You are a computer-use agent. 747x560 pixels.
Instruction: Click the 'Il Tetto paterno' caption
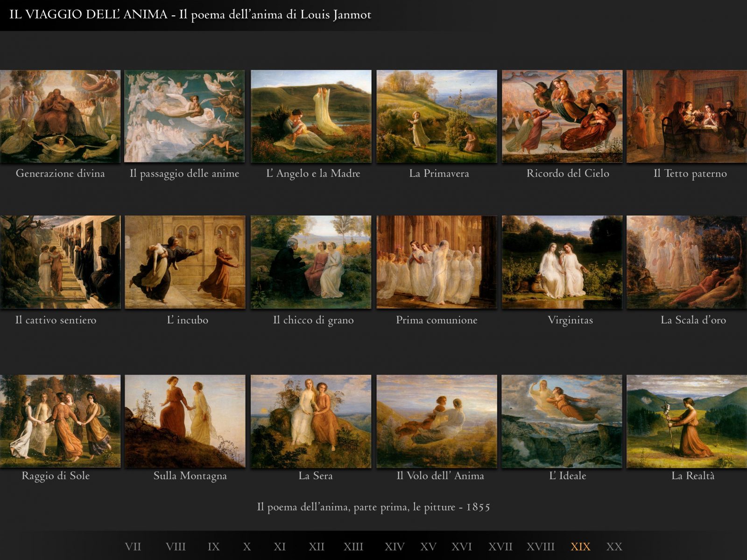pyautogui.click(x=690, y=174)
